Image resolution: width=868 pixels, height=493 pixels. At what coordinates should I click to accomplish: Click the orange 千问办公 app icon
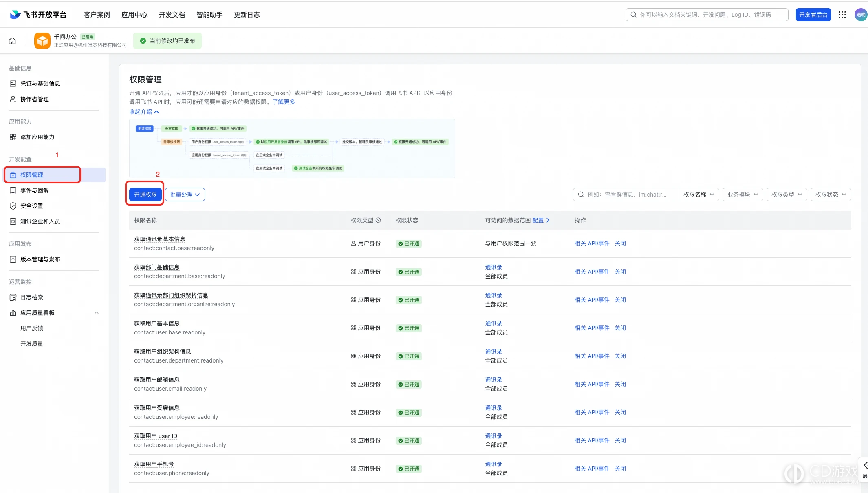coord(42,41)
